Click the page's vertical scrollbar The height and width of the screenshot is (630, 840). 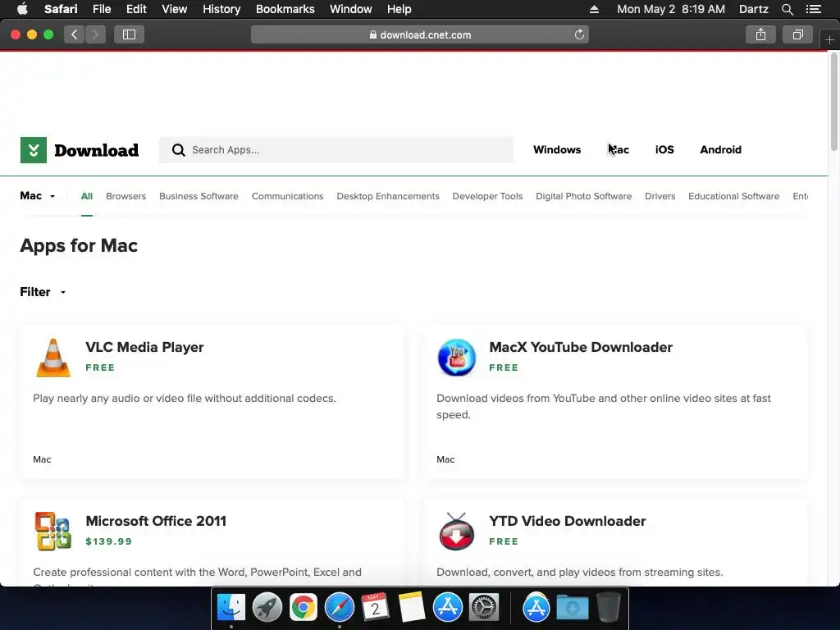833,102
